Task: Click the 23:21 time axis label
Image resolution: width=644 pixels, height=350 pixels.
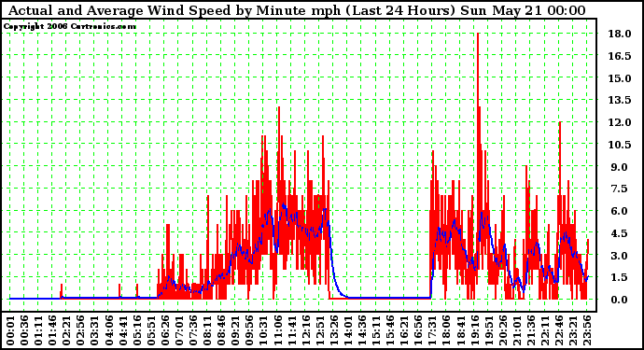Action: coord(573,330)
